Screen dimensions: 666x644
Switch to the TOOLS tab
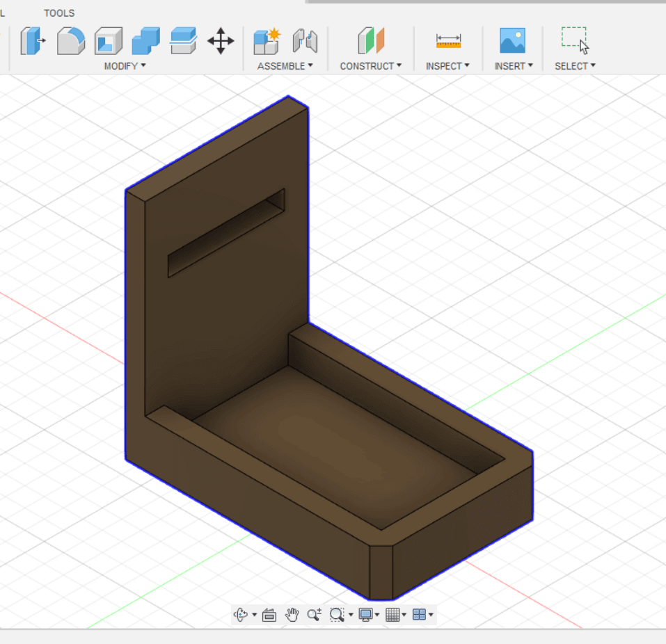tap(59, 13)
